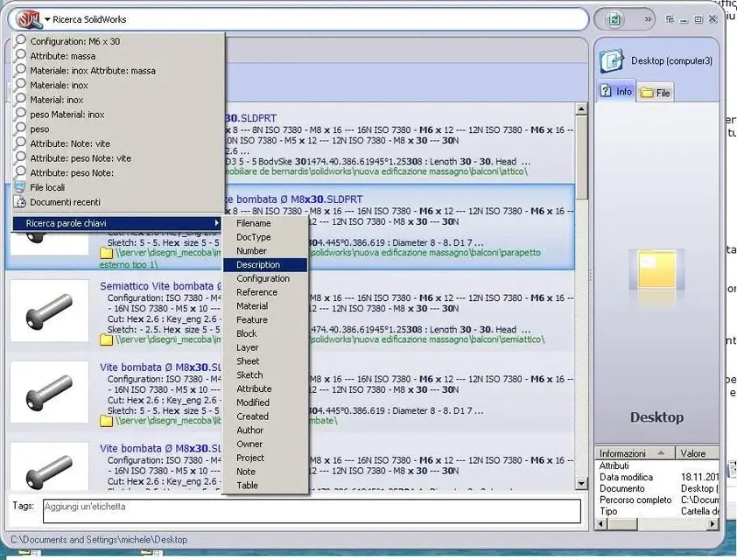Select recent search 'Attribute: massa'
Screen dimensions: 737x560
[62, 56]
